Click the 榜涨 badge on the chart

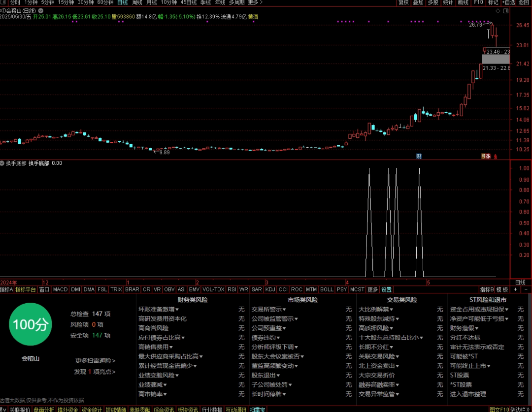tap(486, 157)
